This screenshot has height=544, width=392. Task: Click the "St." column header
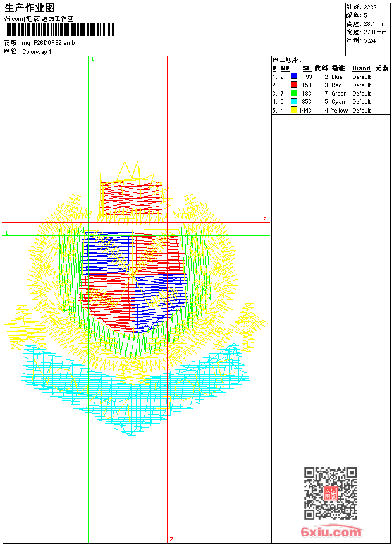[x=307, y=68]
